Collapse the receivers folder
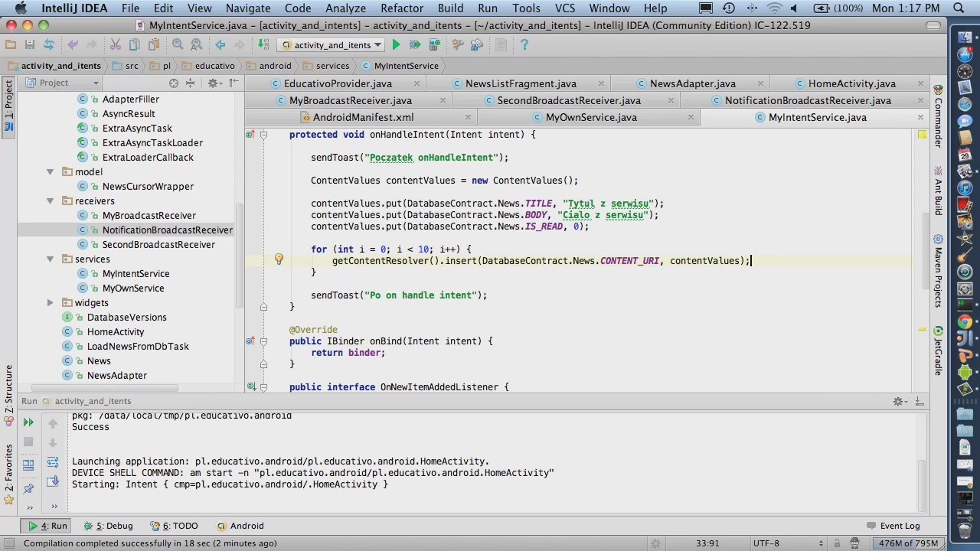 coord(50,201)
